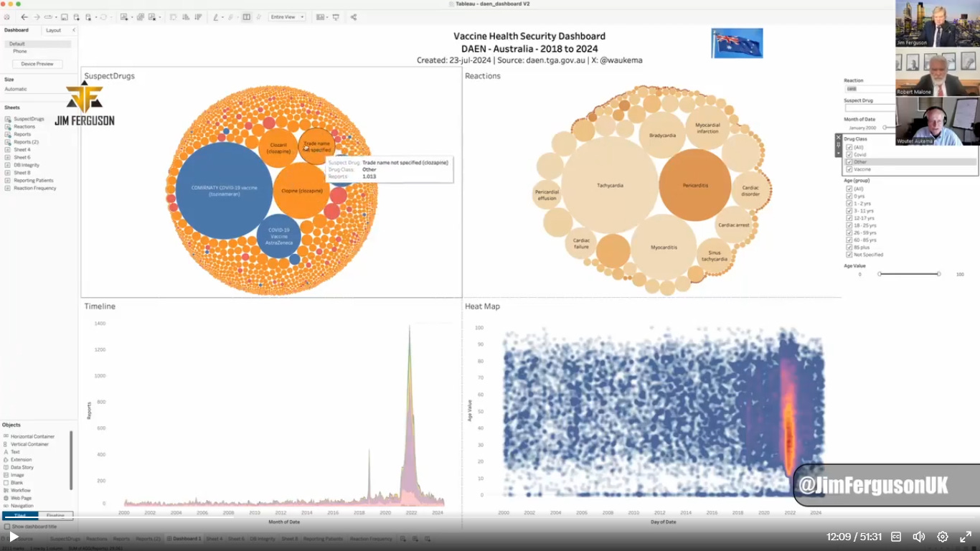
Task: Toggle the Show mark labels icon
Action: (247, 17)
